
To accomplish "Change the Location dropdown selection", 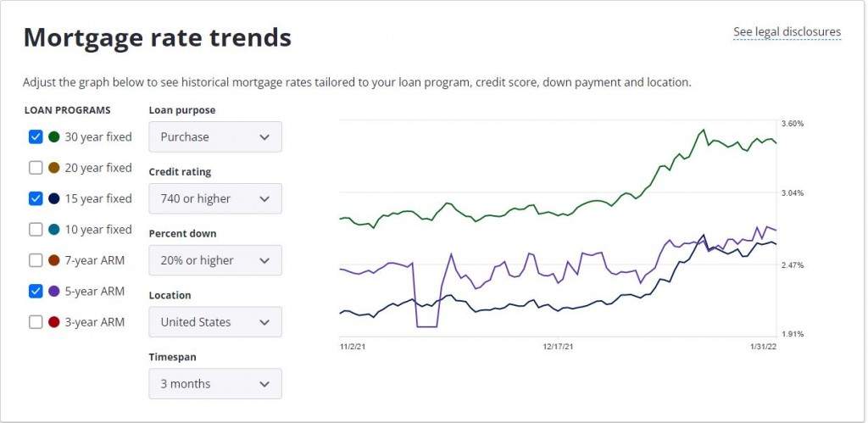I will 215,322.
